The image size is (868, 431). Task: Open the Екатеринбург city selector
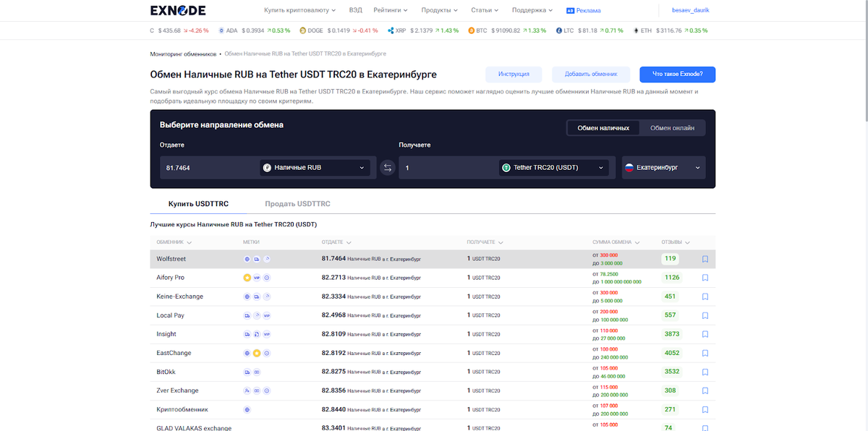[x=663, y=167]
